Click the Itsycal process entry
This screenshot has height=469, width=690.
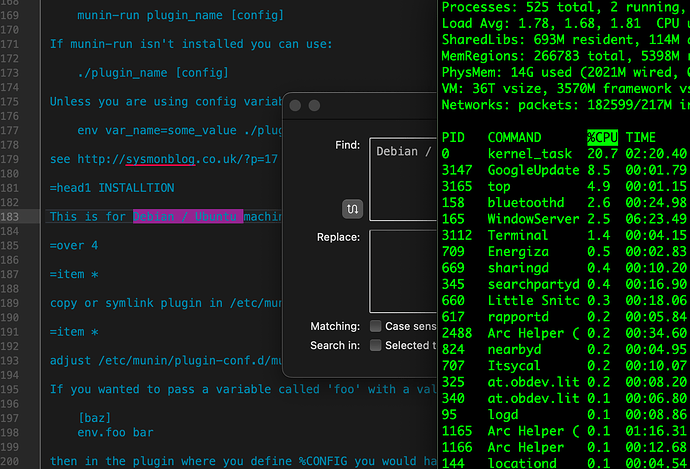click(565, 366)
